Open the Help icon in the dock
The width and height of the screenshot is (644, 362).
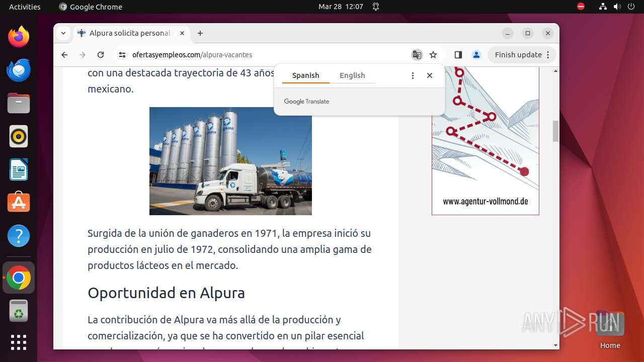pos(19,236)
